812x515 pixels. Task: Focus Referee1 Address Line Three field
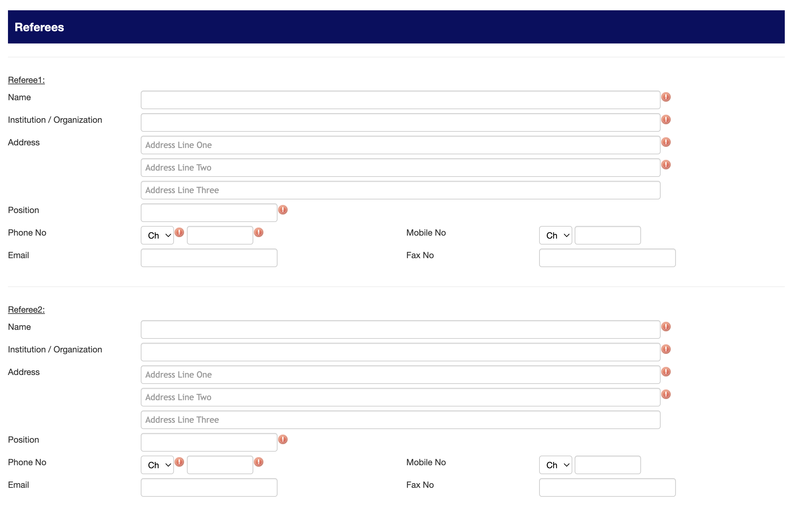(400, 190)
